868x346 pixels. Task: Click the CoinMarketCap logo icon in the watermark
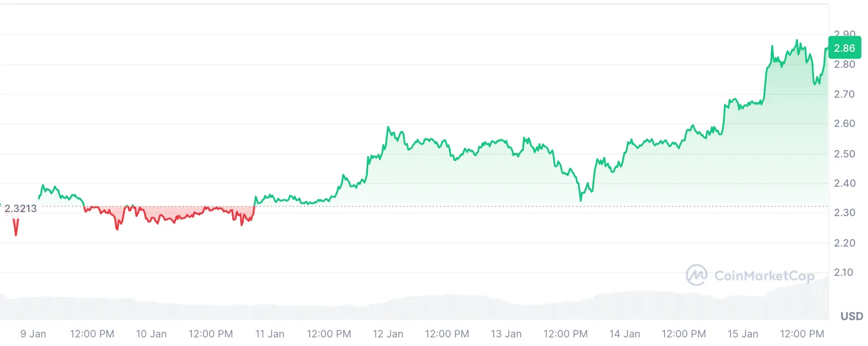tap(697, 275)
